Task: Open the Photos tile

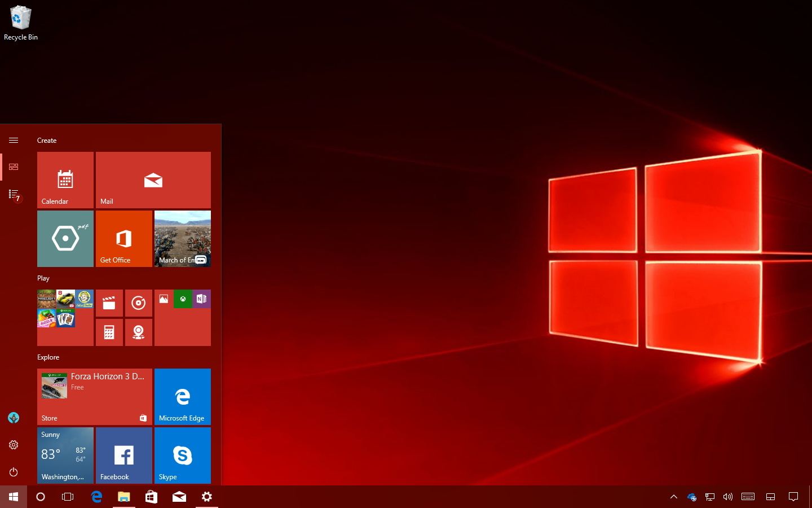Action: click(164, 299)
